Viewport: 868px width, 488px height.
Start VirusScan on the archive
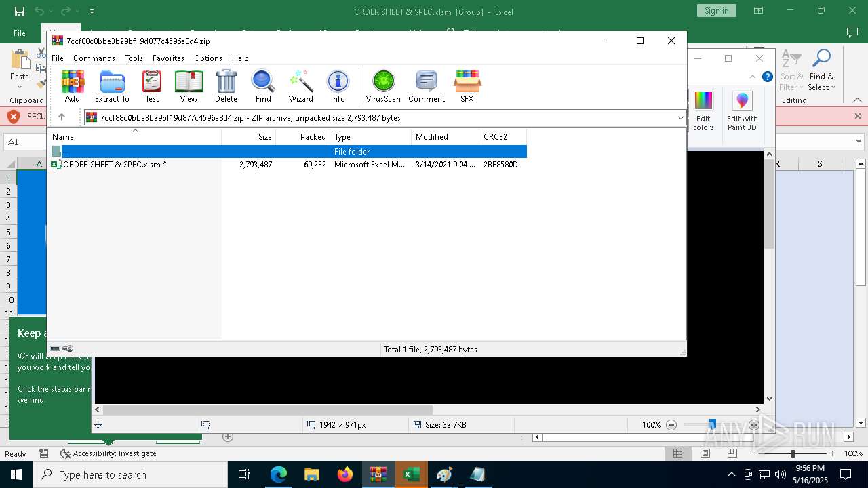(x=383, y=86)
